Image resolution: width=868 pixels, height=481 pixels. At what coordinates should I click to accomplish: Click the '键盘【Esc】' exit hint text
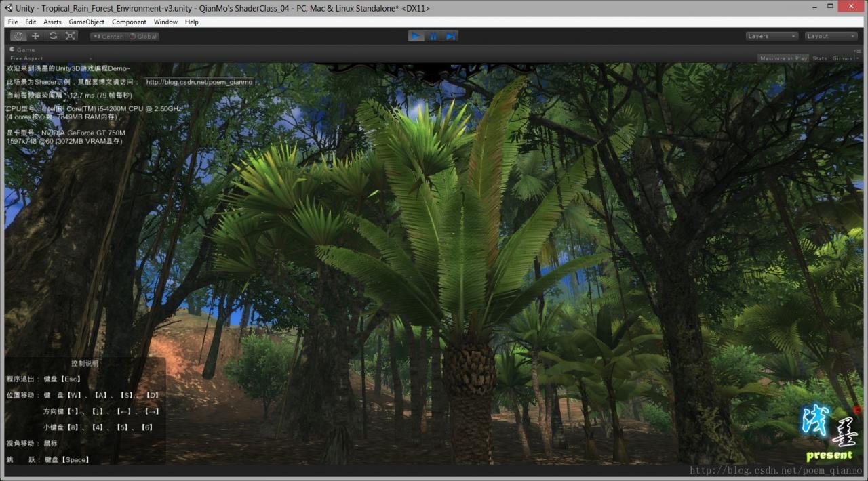tap(63, 379)
